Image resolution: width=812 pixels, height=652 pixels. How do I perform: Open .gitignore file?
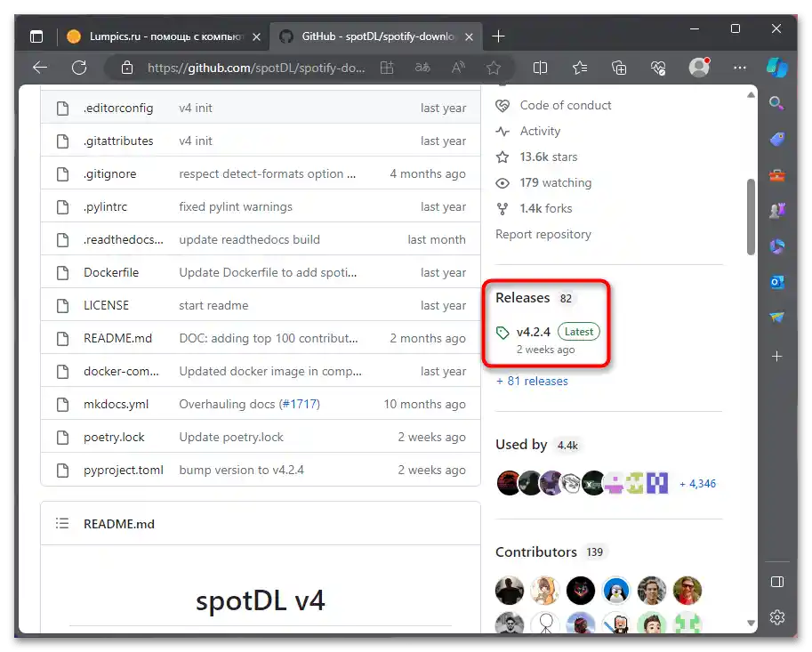[x=109, y=174]
